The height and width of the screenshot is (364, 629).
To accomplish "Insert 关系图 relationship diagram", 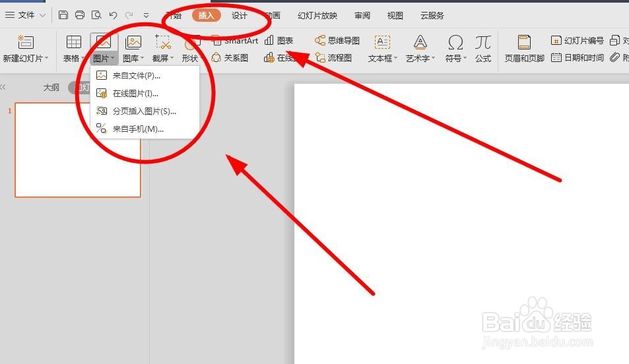I will tap(230, 58).
